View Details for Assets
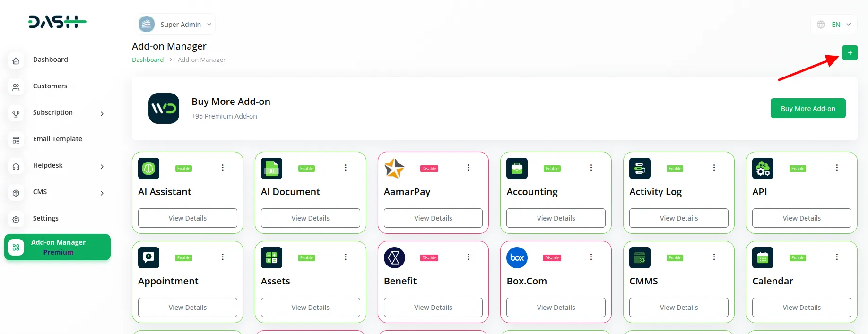 point(311,308)
